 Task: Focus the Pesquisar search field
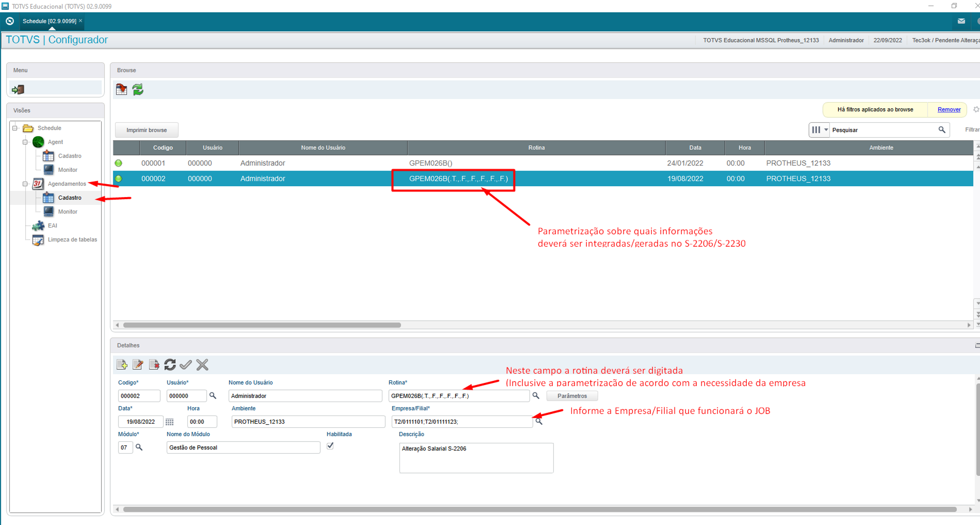click(x=883, y=130)
